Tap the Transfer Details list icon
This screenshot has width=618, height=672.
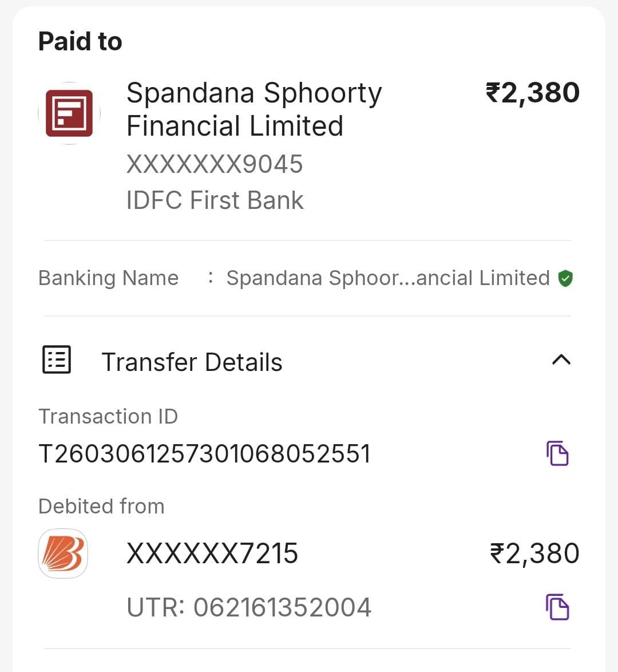[57, 360]
